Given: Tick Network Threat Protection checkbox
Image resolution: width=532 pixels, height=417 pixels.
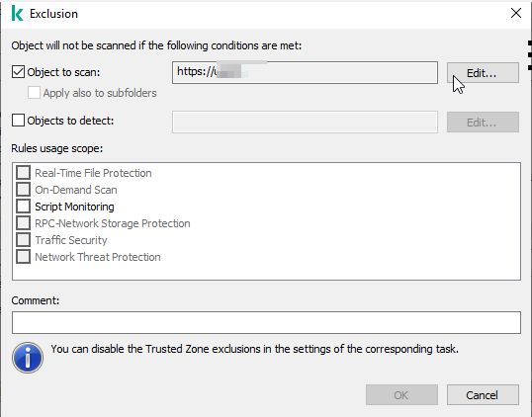Looking at the screenshot, I should [23, 257].
